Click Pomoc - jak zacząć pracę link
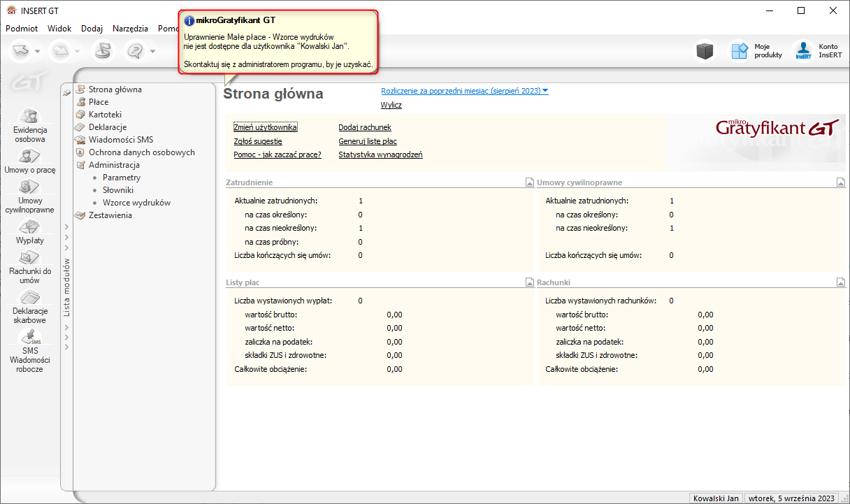The image size is (850, 504). tap(278, 154)
